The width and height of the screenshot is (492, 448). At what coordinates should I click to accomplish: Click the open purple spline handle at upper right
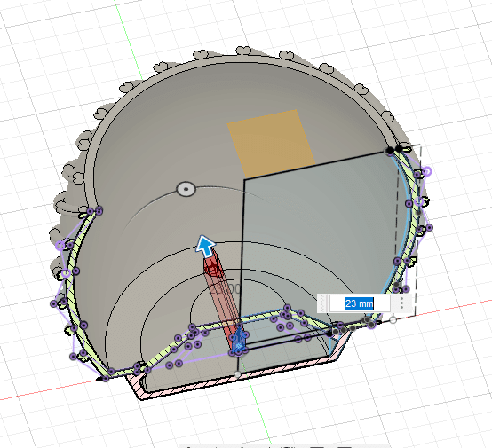coord(427,171)
